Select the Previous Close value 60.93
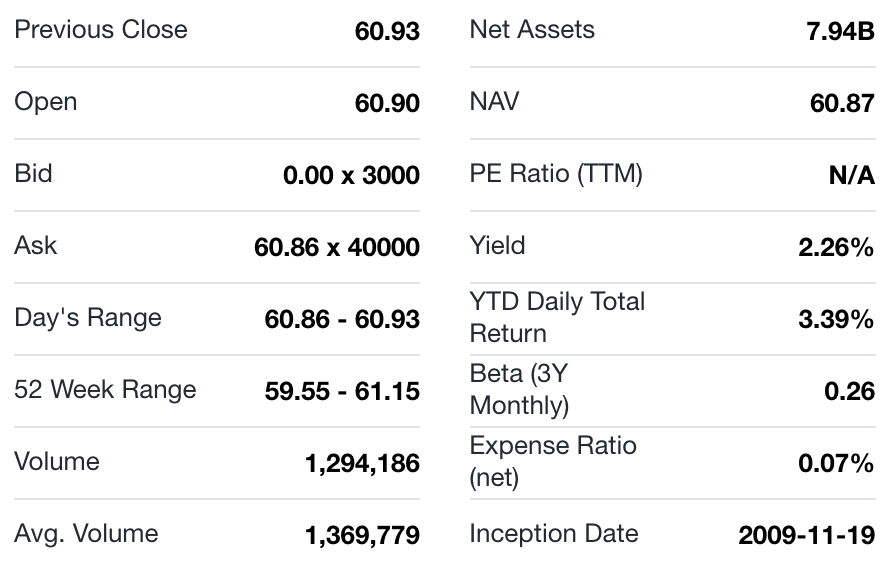The height and width of the screenshot is (562, 892). pyautogui.click(x=387, y=32)
